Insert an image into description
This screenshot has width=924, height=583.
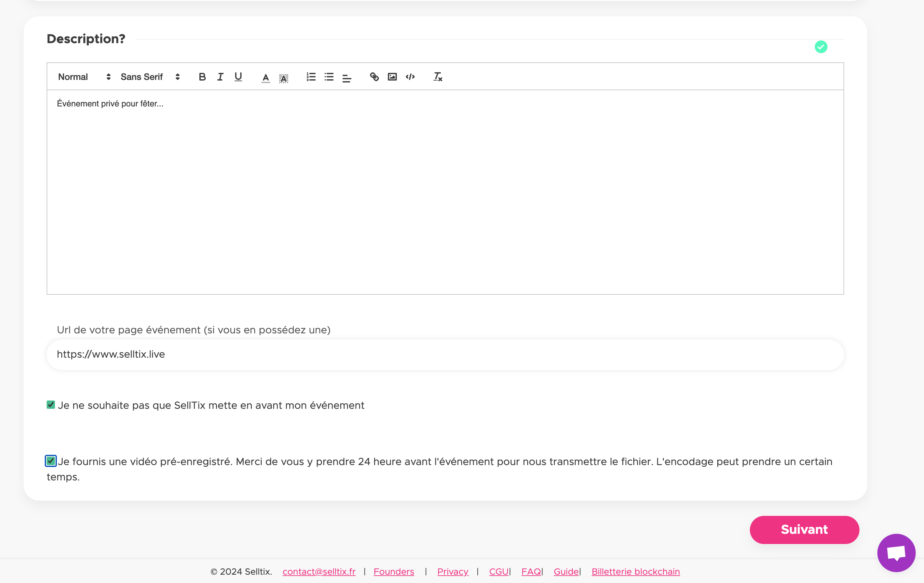point(392,77)
